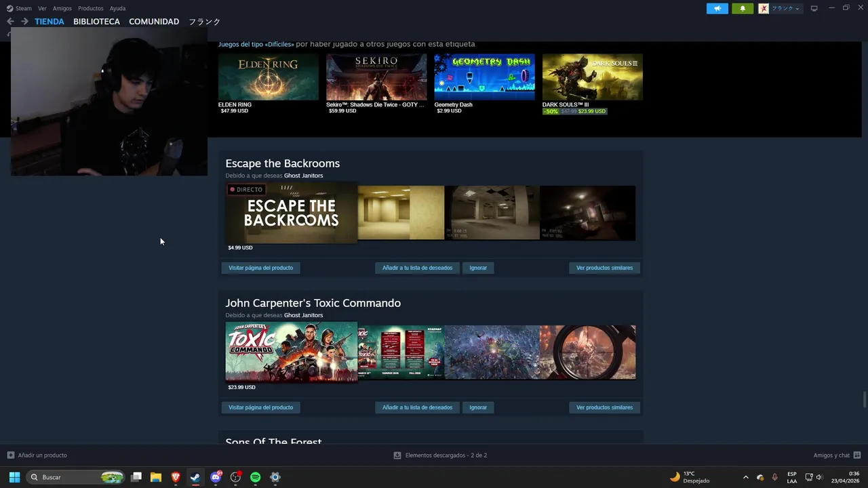Viewport: 868px width, 488px height.
Task: Visit Toxic Commando product page
Action: [260, 407]
